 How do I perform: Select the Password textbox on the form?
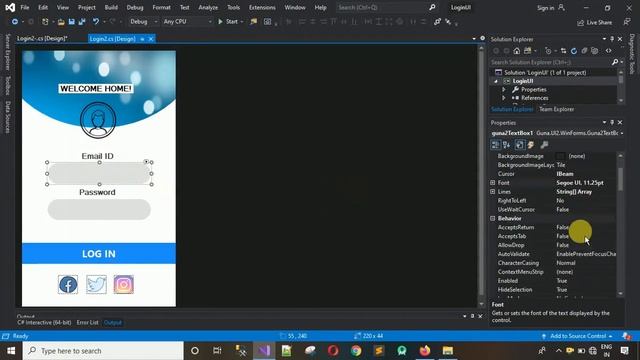point(99,209)
